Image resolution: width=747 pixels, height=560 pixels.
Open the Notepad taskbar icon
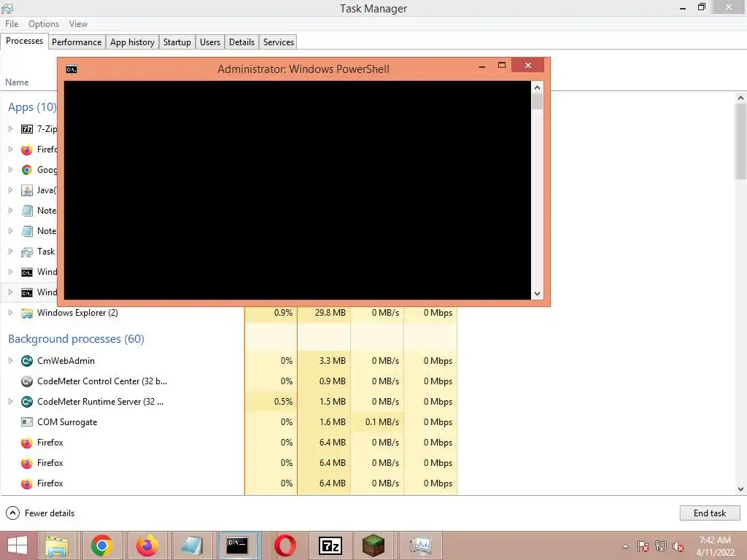(192, 545)
